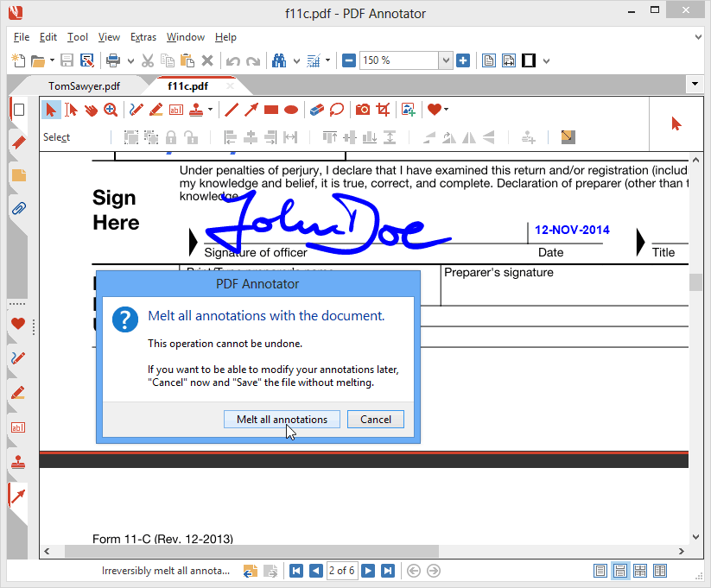
Task: Open the Favorites heart dropdown
Action: pyautogui.click(x=445, y=110)
